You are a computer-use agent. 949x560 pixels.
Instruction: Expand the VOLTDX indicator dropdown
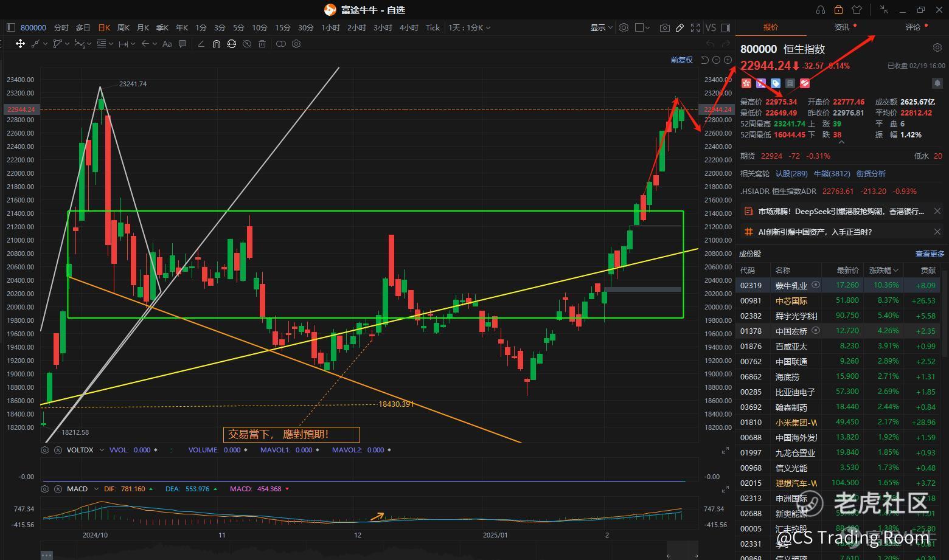(x=100, y=450)
